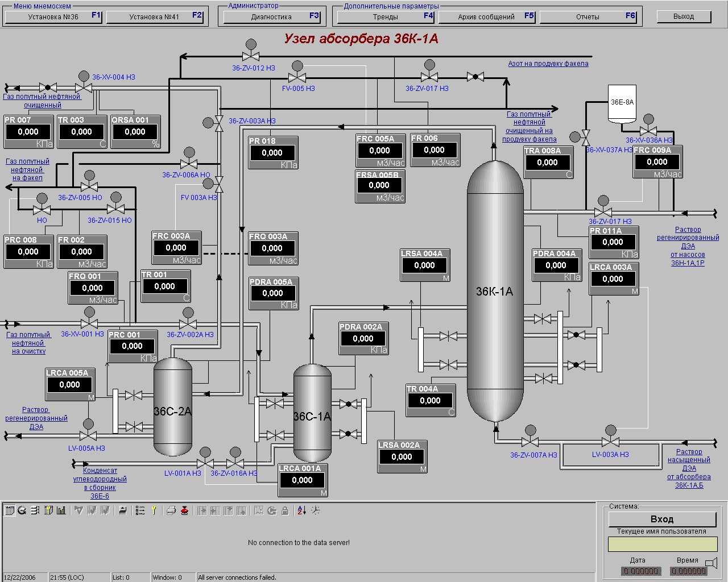
Task: Select the 36К-1А absorber column
Action: [x=495, y=291]
